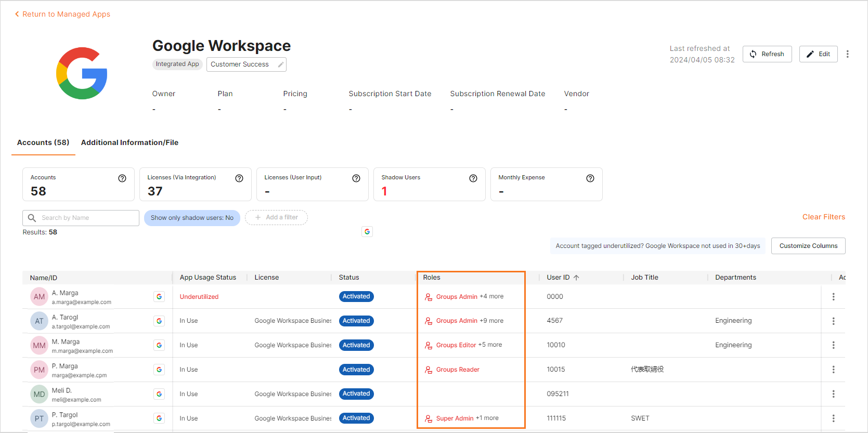Screen dimensions: 868x433
Task: Switch to the Accounts (58) tab
Action: click(43, 142)
